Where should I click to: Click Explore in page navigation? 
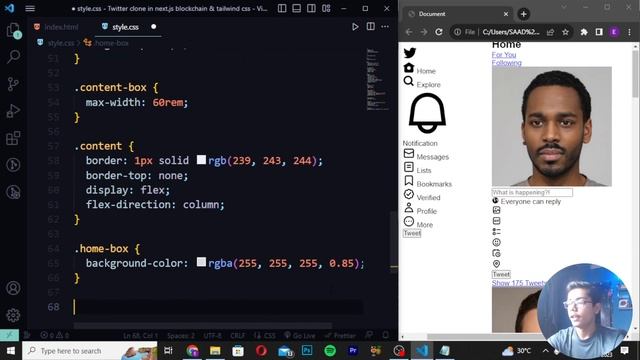coord(428,84)
